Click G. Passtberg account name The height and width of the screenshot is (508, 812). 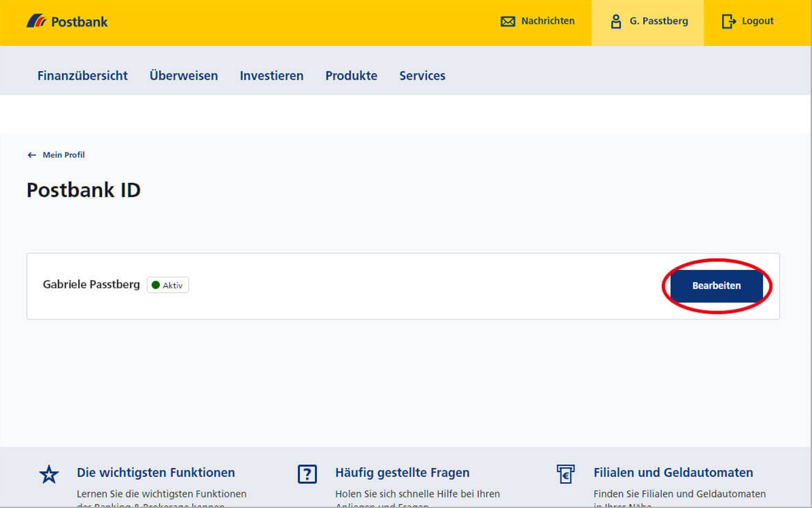coord(659,21)
